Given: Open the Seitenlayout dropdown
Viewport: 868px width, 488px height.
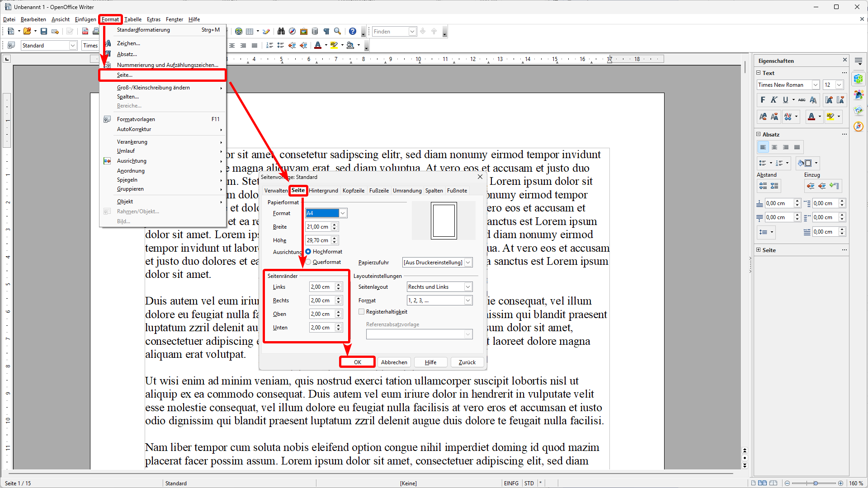Looking at the screenshot, I should 468,287.
